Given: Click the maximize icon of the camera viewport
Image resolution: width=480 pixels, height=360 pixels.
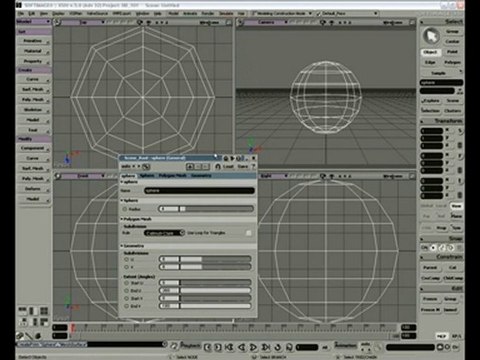Looking at the screenshot, I should (x=412, y=22).
